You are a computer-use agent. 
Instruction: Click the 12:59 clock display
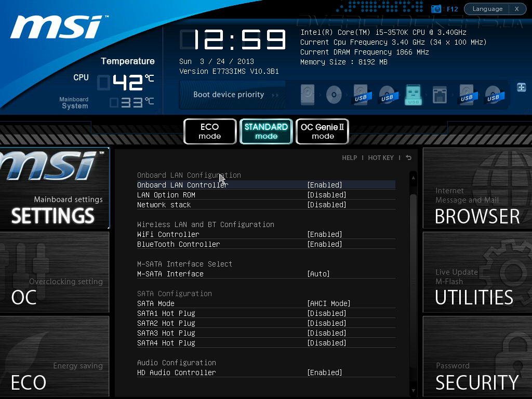pos(233,39)
